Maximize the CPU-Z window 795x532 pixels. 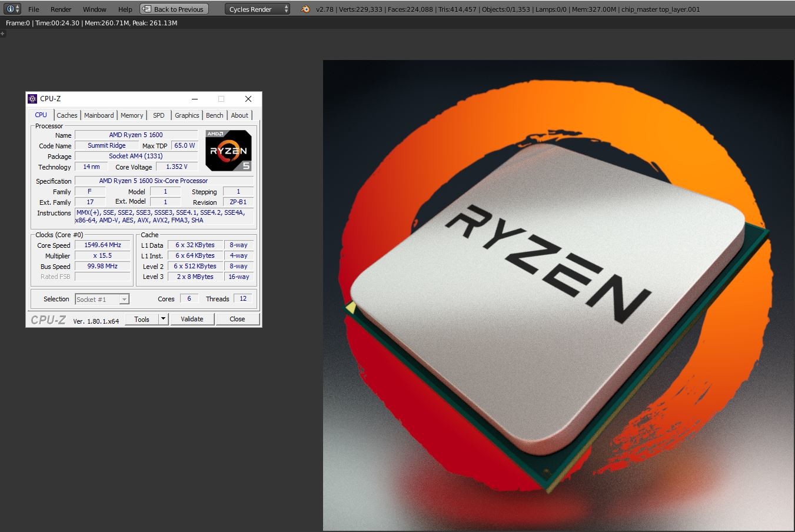click(x=221, y=99)
